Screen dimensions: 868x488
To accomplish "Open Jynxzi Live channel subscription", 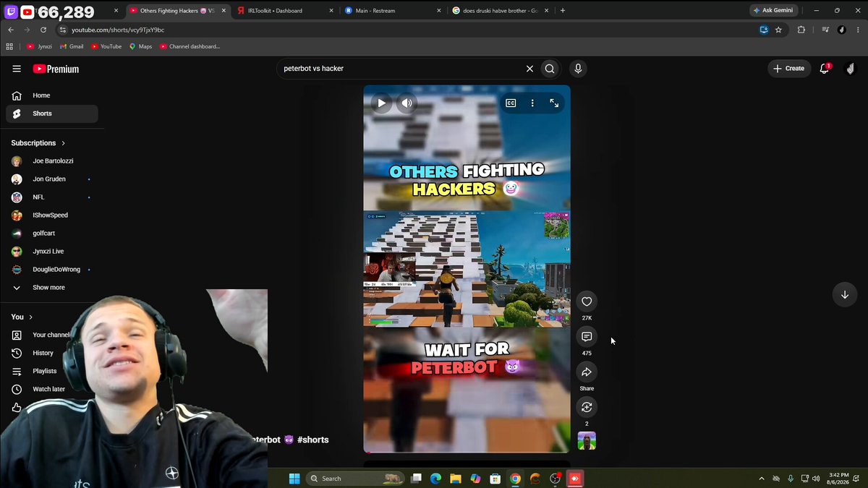I will pyautogui.click(x=52, y=252).
